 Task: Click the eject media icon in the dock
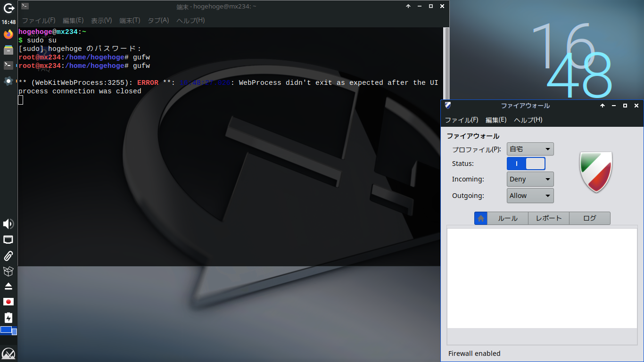(8, 286)
